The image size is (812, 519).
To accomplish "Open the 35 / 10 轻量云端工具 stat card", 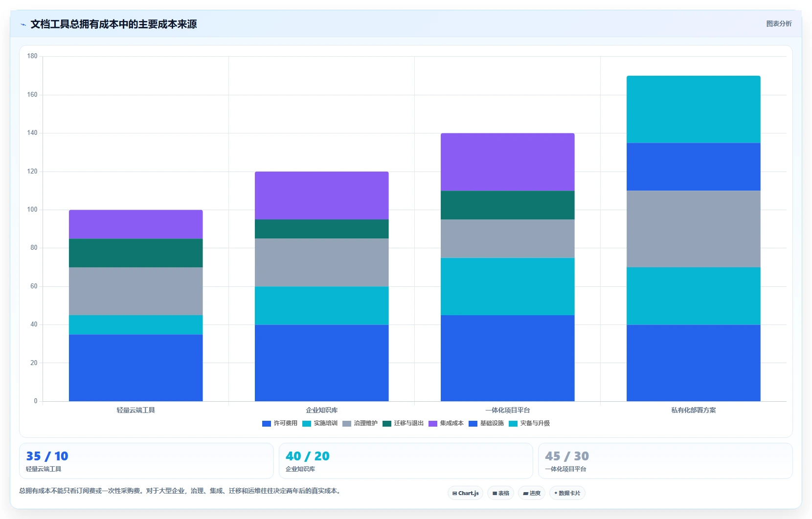I will [146, 461].
